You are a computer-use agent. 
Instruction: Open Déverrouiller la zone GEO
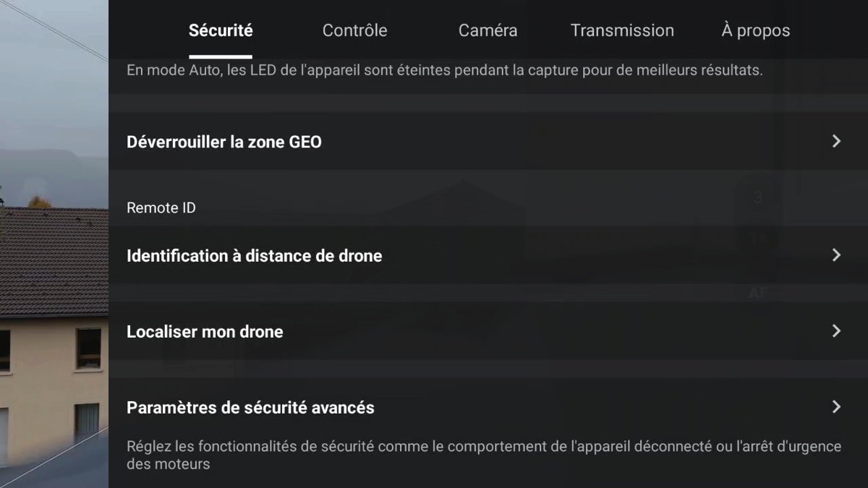tap(488, 142)
